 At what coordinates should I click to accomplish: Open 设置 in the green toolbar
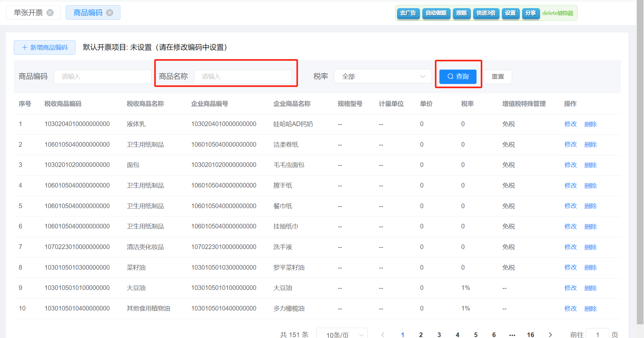point(510,13)
